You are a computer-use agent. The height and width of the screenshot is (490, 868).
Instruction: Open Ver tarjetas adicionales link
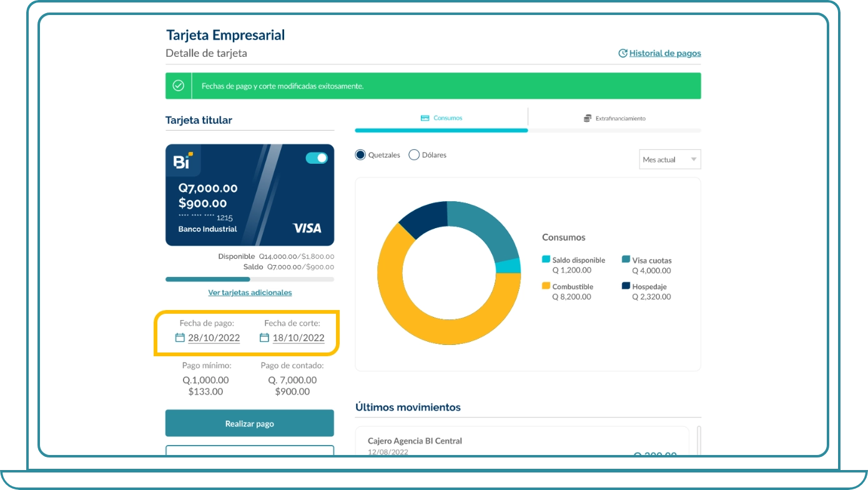[x=250, y=292]
